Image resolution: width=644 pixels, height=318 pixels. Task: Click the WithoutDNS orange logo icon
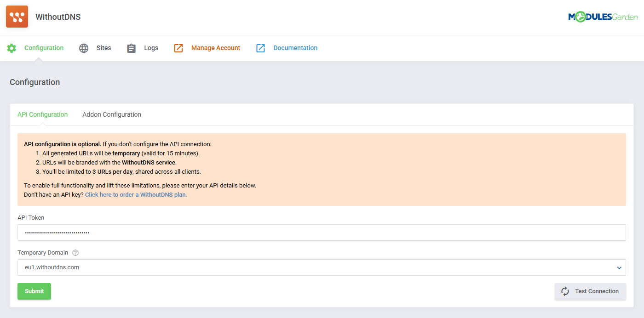click(x=17, y=16)
